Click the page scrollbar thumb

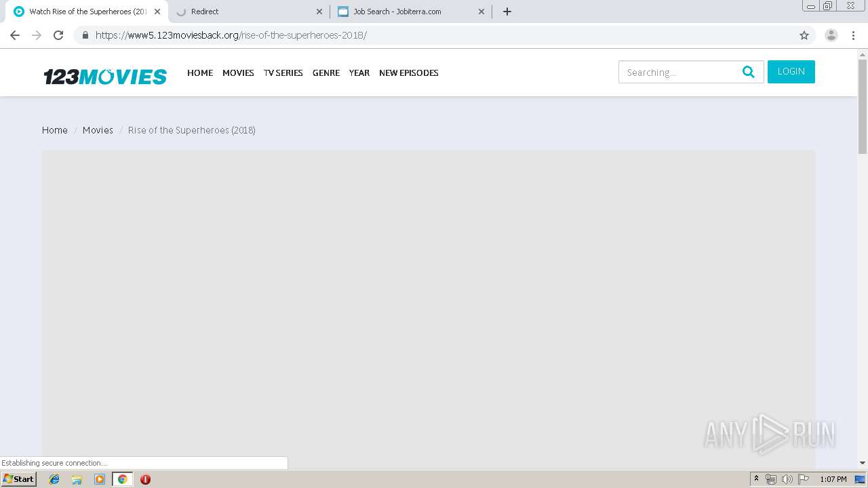(863, 106)
